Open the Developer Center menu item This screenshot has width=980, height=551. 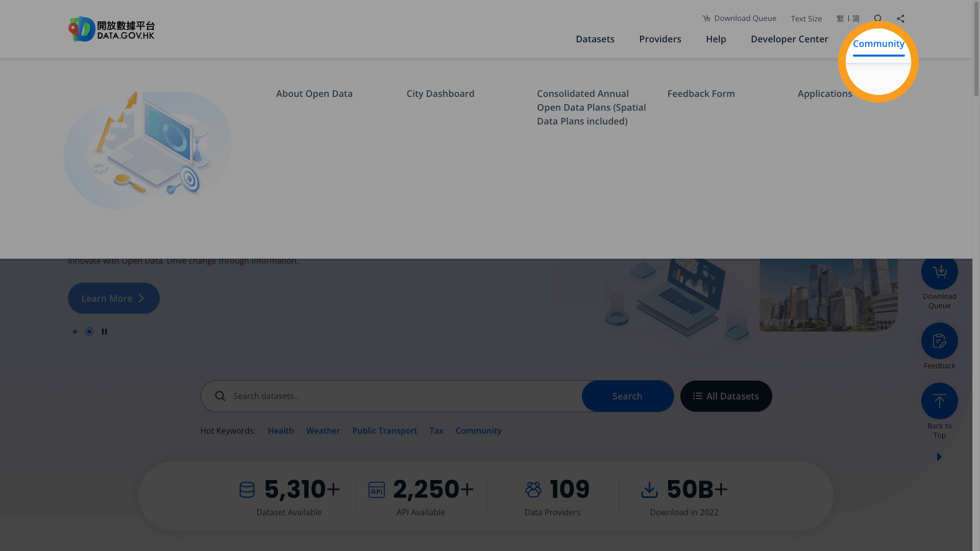point(789,39)
